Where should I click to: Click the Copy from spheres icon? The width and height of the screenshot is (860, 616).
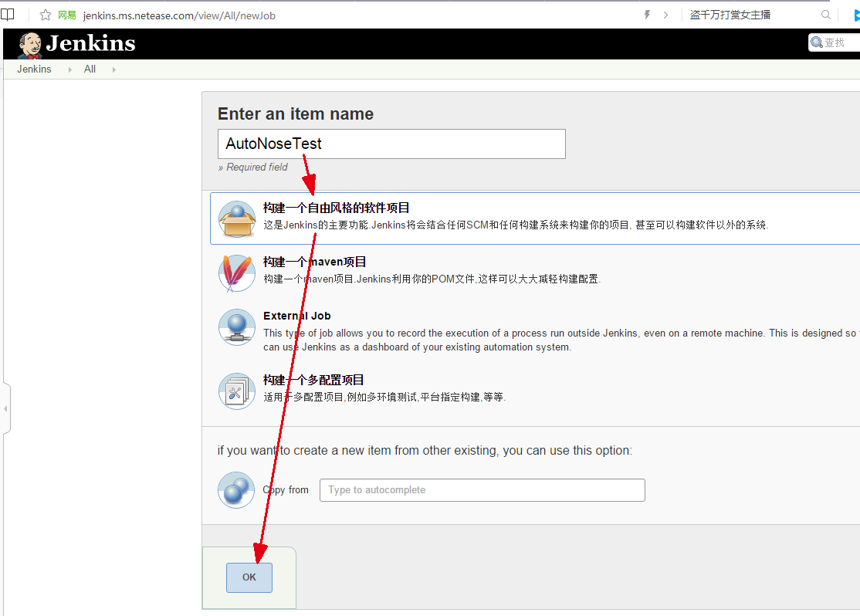tap(236, 490)
